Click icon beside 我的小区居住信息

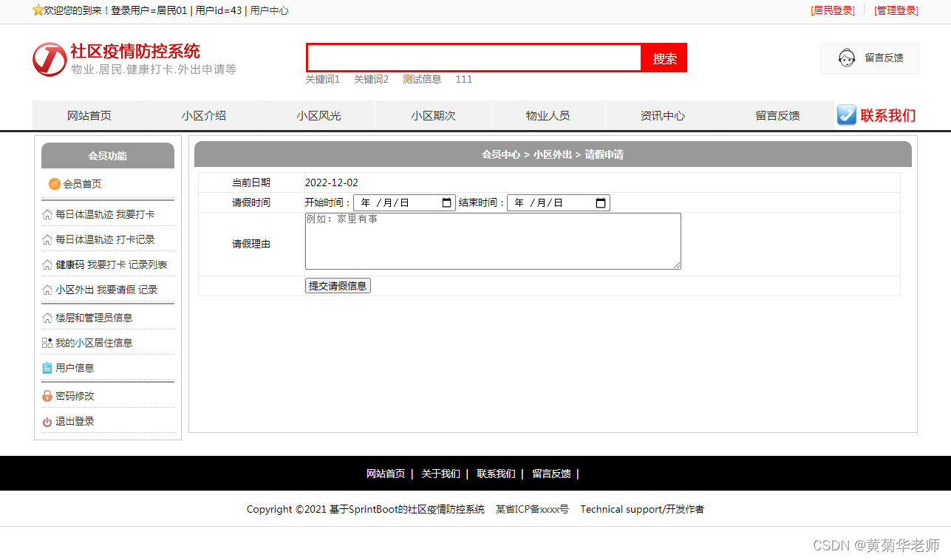point(47,343)
